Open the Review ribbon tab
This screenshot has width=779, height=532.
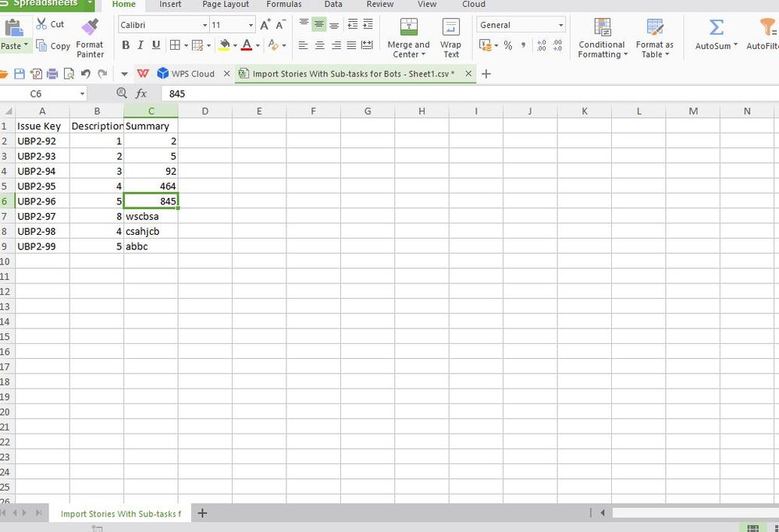pyautogui.click(x=379, y=5)
